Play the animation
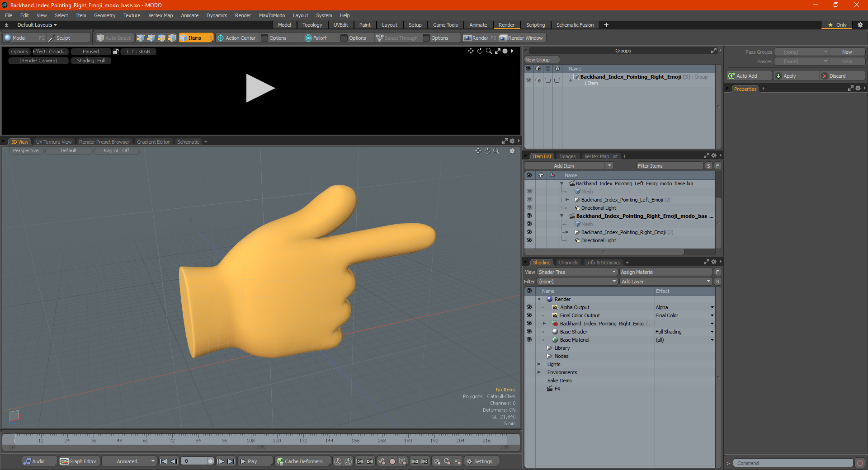 (x=255, y=461)
